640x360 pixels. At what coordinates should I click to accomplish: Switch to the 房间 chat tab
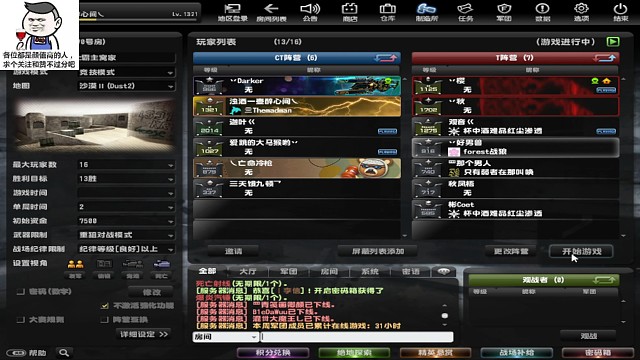pos(329,271)
